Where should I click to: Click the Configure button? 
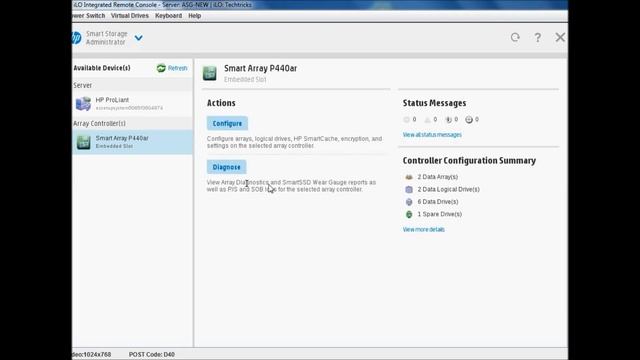[x=227, y=123]
